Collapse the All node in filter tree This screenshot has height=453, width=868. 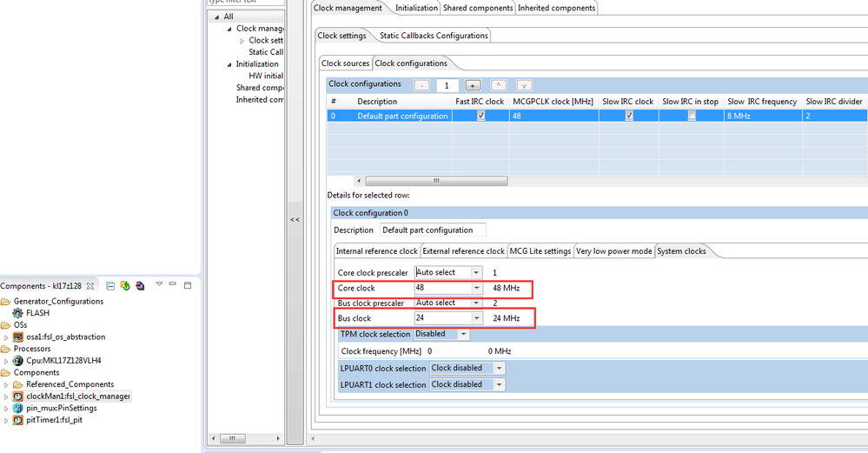click(217, 17)
